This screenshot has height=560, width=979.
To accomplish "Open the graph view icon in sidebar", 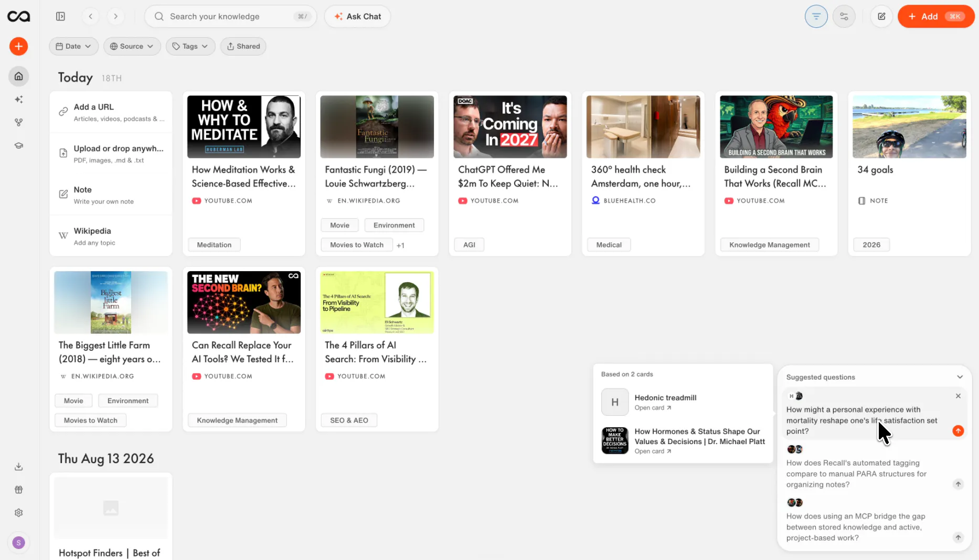I will point(18,123).
